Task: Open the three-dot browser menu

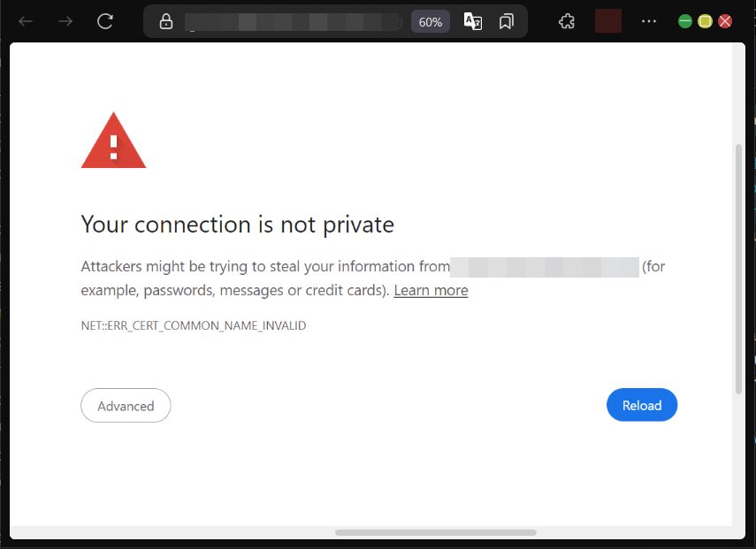Action: tap(649, 21)
